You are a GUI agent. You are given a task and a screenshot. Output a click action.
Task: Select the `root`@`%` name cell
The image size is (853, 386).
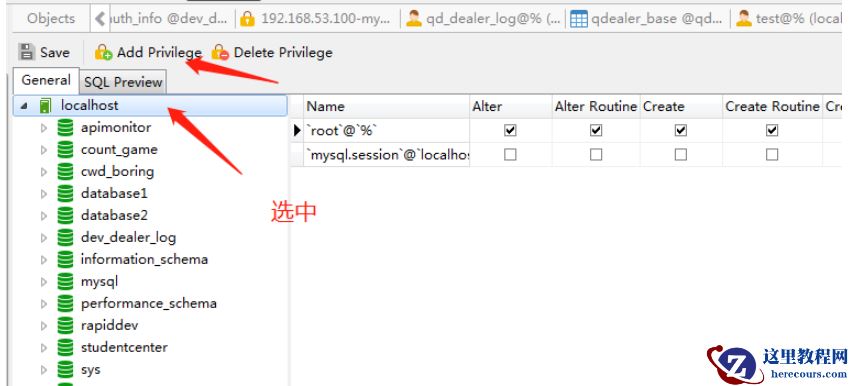(x=386, y=130)
